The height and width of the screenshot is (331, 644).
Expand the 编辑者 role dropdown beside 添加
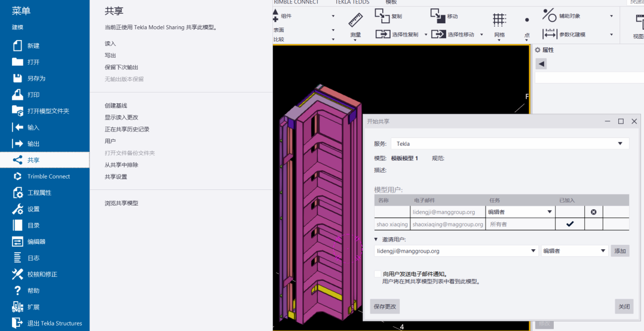[x=603, y=252]
